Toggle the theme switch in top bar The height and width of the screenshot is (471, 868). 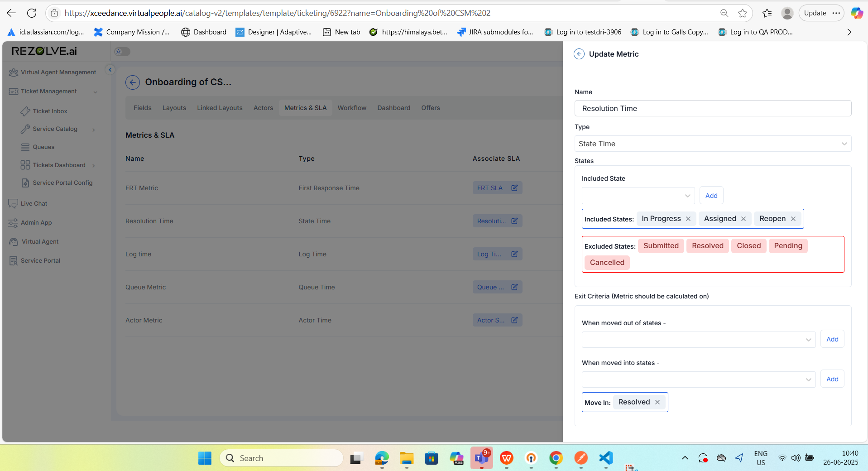[x=122, y=52]
